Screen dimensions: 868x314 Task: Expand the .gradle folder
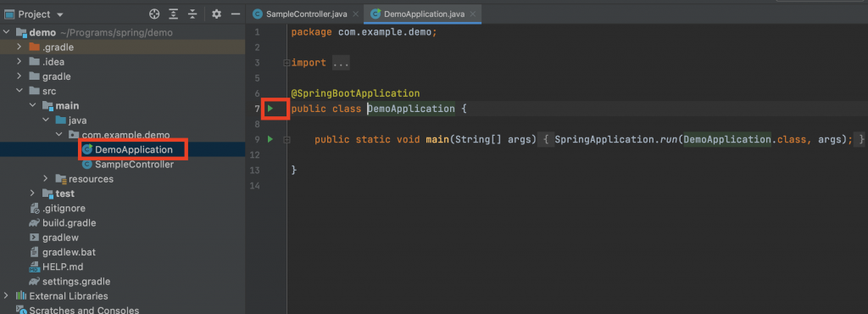pos(19,47)
